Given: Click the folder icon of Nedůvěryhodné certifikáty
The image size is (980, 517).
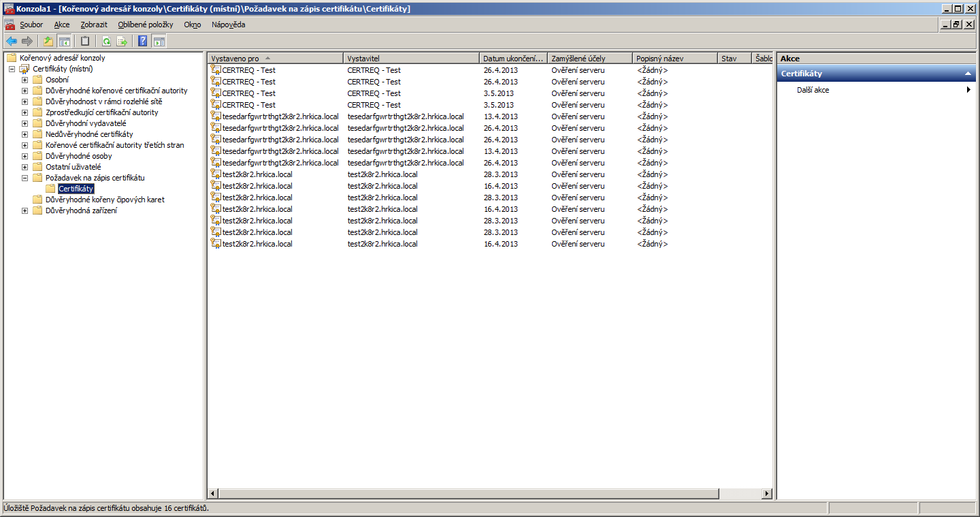Looking at the screenshot, I should click(x=37, y=134).
